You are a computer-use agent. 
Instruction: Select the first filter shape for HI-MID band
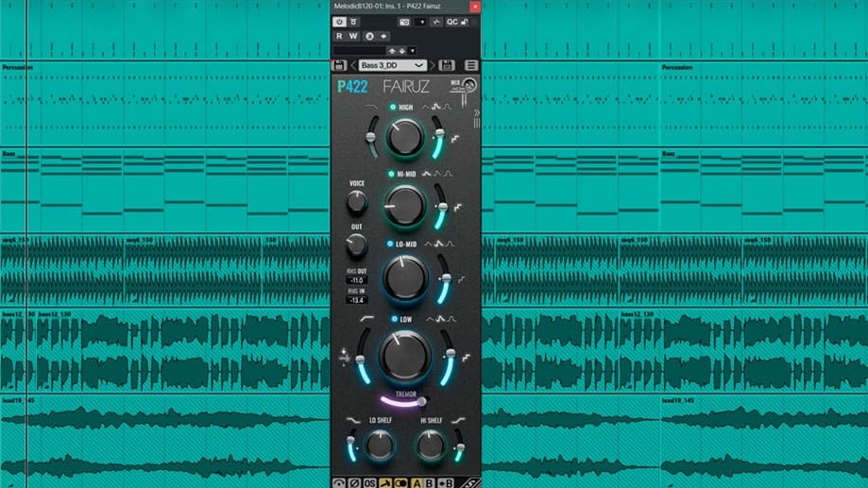(426, 174)
